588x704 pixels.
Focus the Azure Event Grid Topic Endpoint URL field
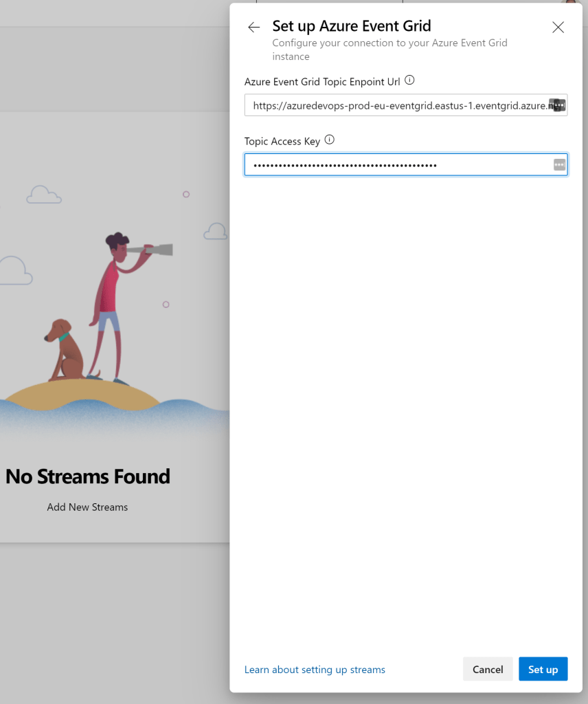[398, 105]
